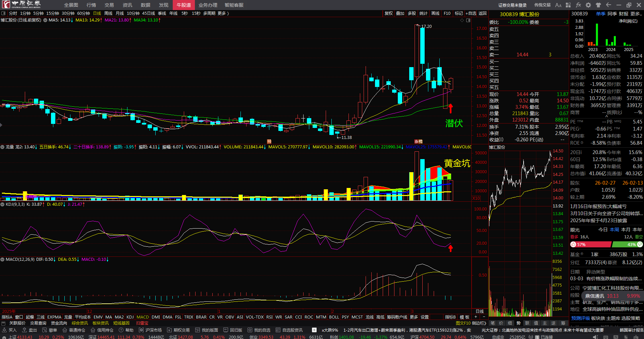Toggle 叠加 overlay mode
This screenshot has width=644, height=339.
coord(400,13)
